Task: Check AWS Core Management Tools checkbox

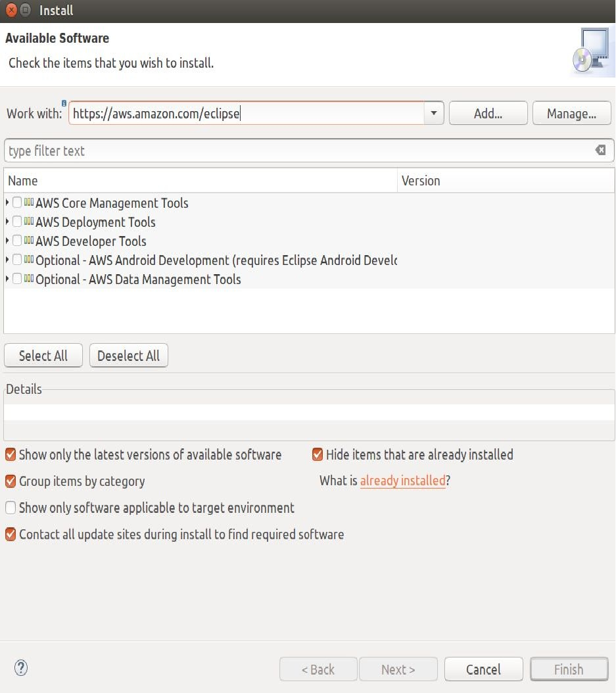Action: (17, 203)
